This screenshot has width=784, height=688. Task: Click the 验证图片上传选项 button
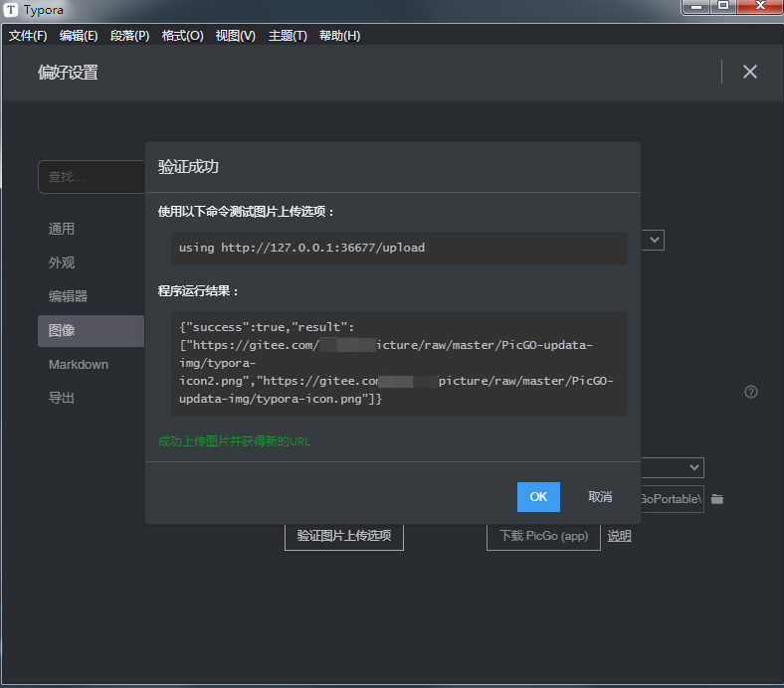[344, 536]
